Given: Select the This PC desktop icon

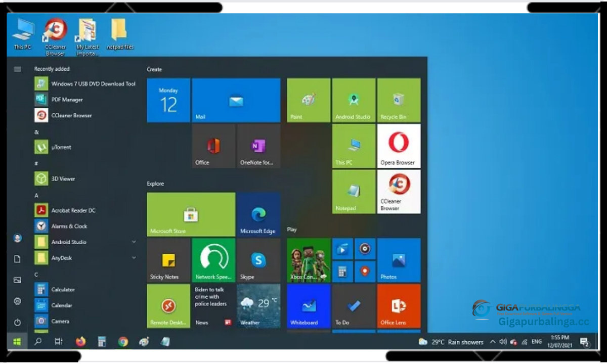Looking at the screenshot, I should 22,34.
